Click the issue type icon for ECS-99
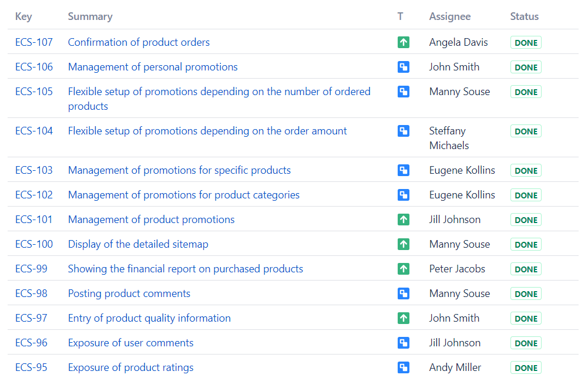This screenshot has width=588, height=378. coord(403,269)
